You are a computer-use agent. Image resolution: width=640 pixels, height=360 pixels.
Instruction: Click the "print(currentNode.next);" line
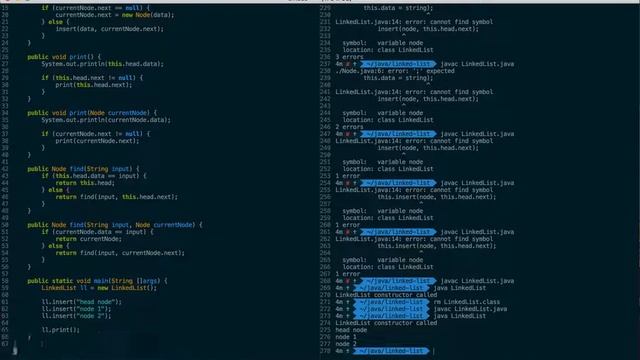[97, 141]
